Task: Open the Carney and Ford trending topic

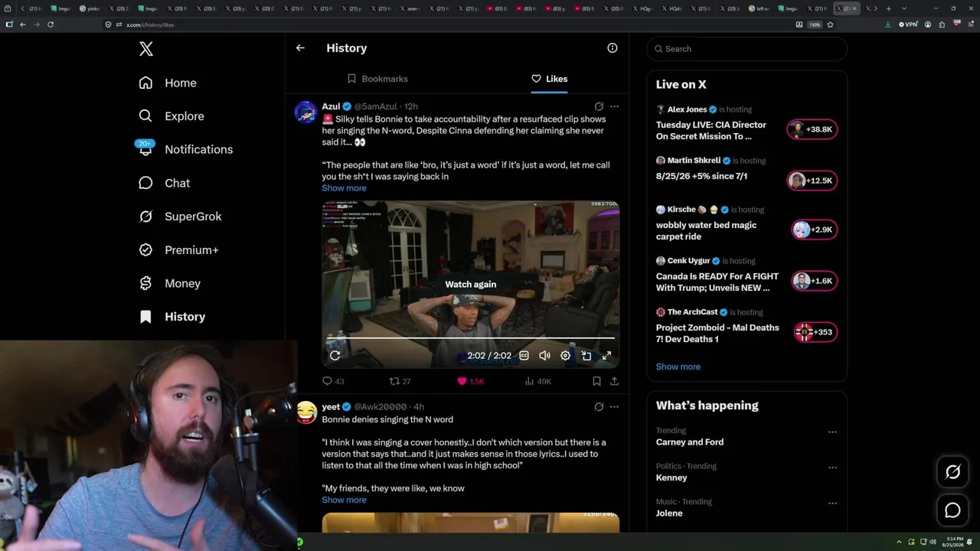Action: pos(690,442)
